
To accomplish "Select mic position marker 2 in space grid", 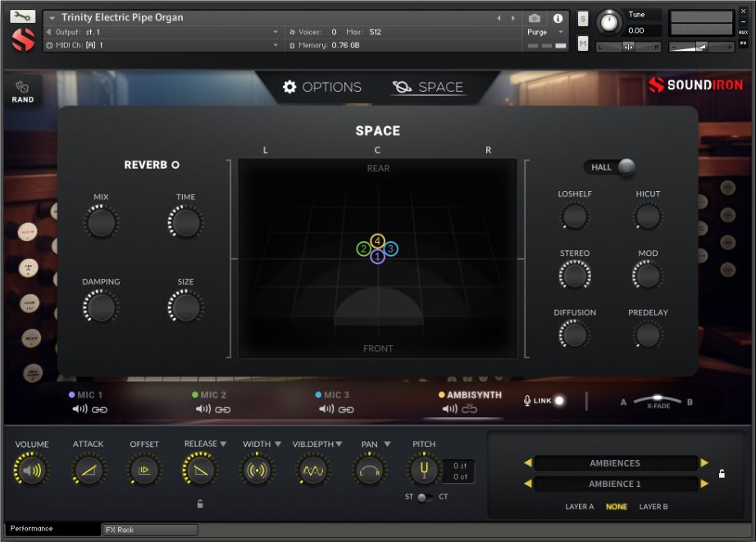I will (x=363, y=248).
